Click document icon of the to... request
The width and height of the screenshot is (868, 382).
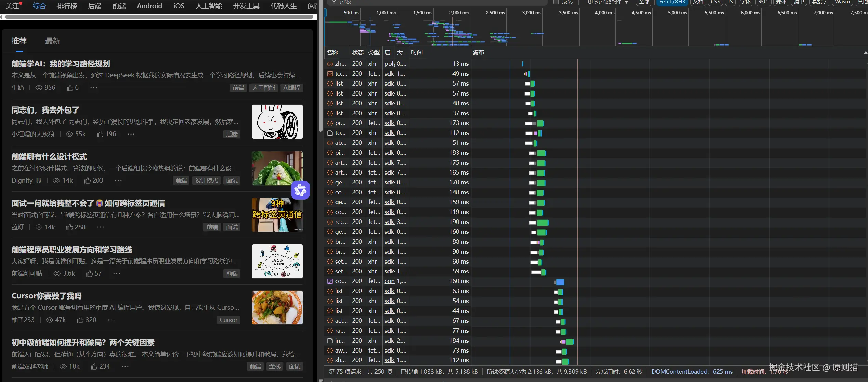(330, 133)
